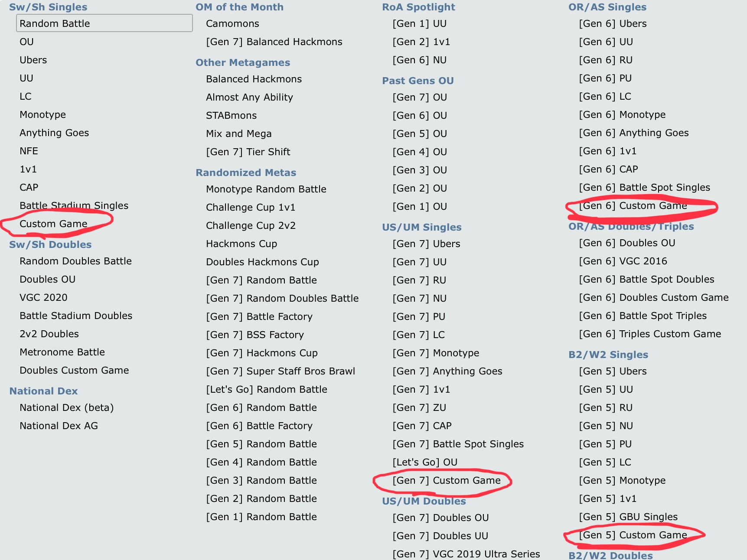Select [Gen 7] Custom Game format
747x560 pixels.
tap(446, 480)
